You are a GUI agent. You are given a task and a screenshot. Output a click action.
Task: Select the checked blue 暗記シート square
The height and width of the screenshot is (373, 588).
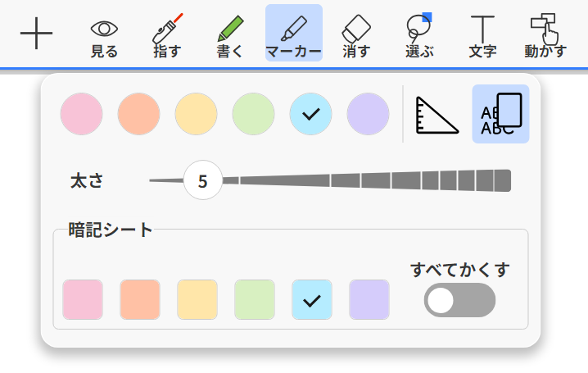coord(312,299)
